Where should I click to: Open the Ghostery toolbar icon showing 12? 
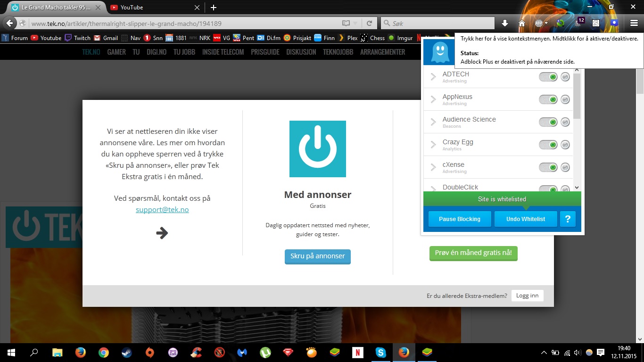[579, 22]
